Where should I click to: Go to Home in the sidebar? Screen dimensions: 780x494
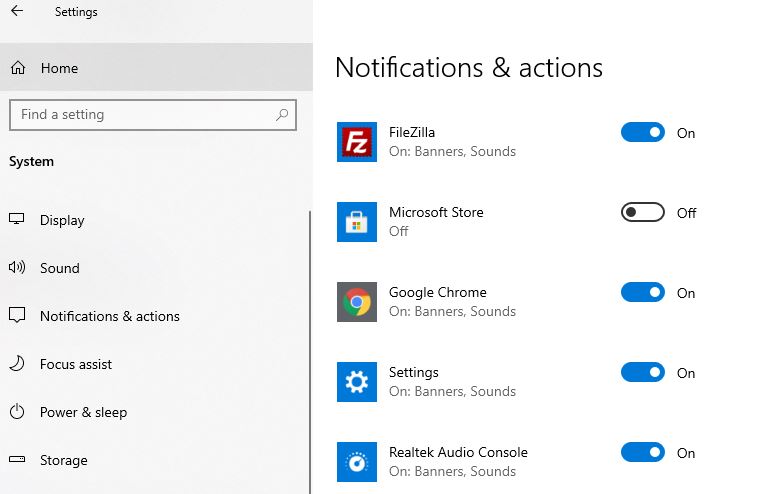156,68
